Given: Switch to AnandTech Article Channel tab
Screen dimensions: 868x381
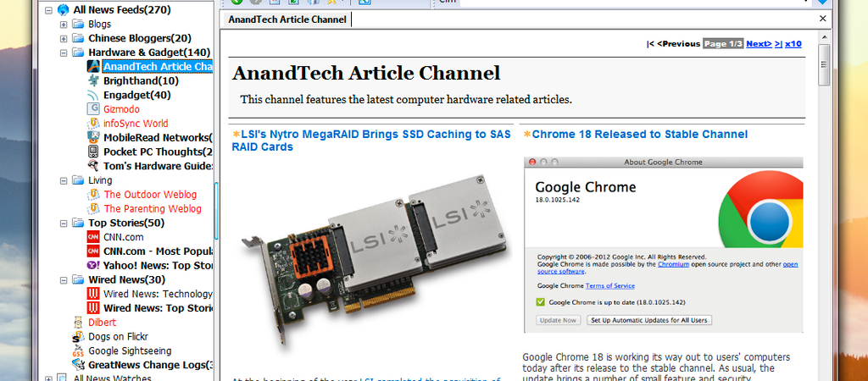Looking at the screenshot, I should click(287, 19).
